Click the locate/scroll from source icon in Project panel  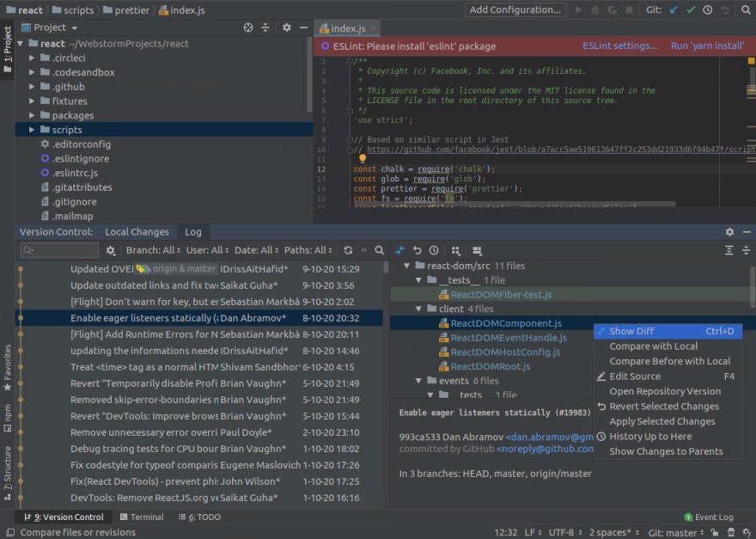pyautogui.click(x=247, y=28)
